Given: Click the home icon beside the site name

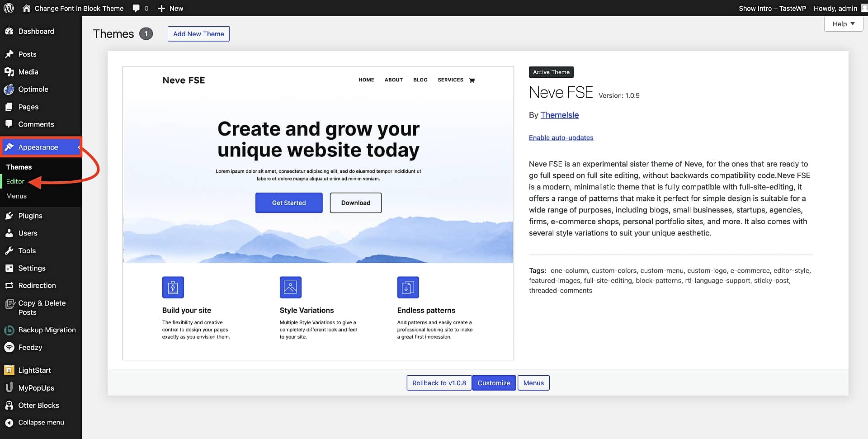Looking at the screenshot, I should (27, 8).
